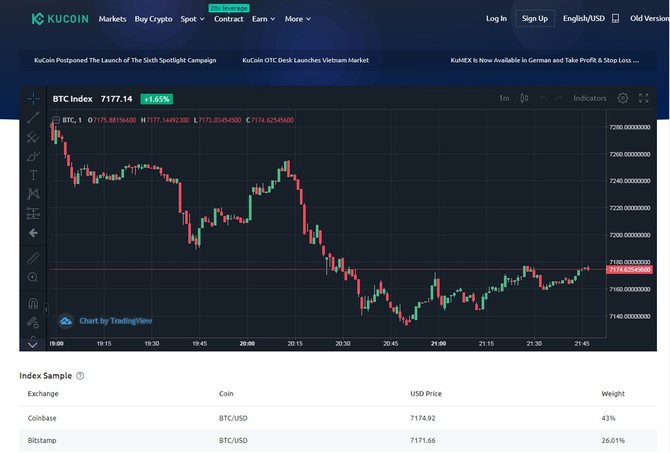Toggle the magnet mode icon
670x453 pixels.
coord(33,303)
